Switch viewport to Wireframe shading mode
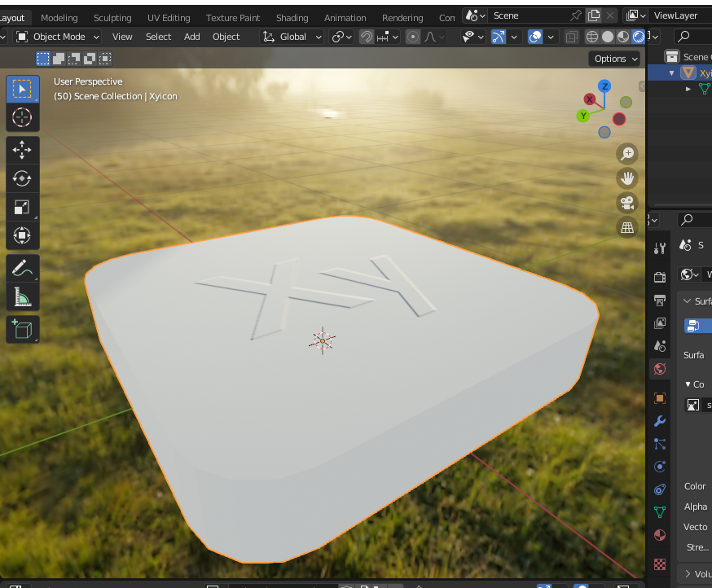The width and height of the screenshot is (712, 588). tap(591, 36)
